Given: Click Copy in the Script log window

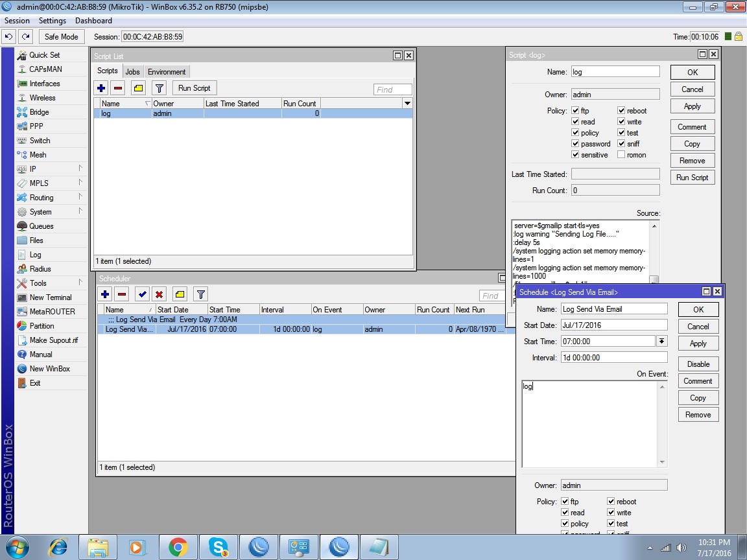Looking at the screenshot, I should coord(693,144).
